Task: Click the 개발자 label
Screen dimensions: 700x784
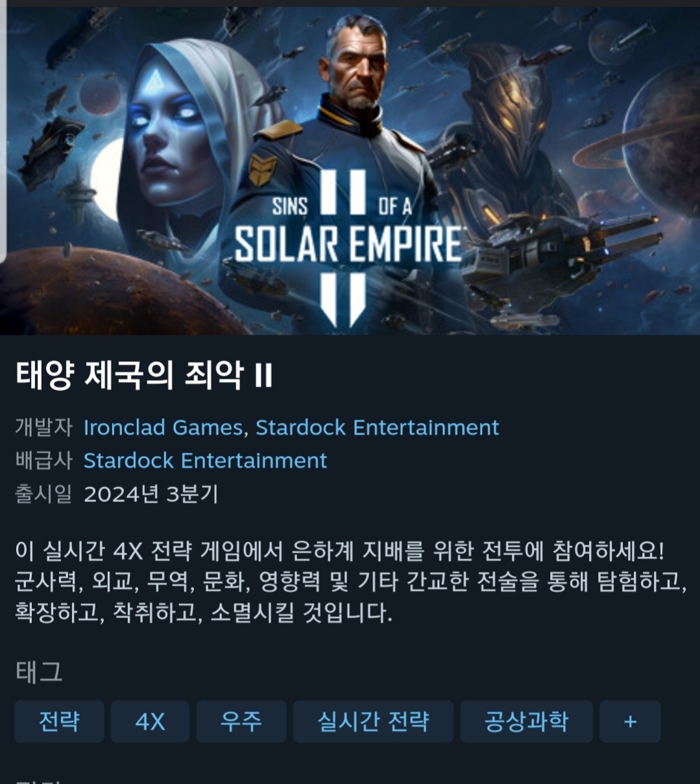Action: click(43, 427)
